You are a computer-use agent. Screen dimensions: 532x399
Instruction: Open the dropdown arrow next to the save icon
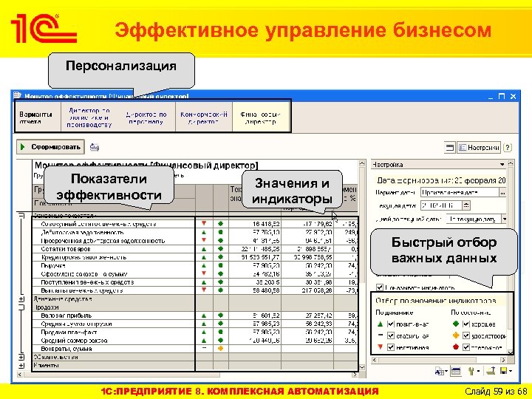[x=510, y=371]
